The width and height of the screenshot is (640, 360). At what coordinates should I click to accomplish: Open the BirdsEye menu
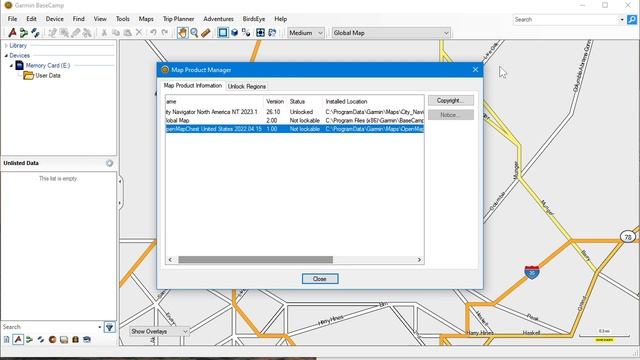tap(253, 19)
